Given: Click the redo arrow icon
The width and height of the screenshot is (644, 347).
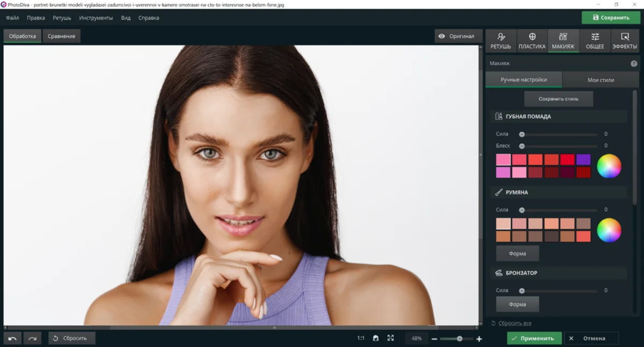Looking at the screenshot, I should click(x=32, y=338).
